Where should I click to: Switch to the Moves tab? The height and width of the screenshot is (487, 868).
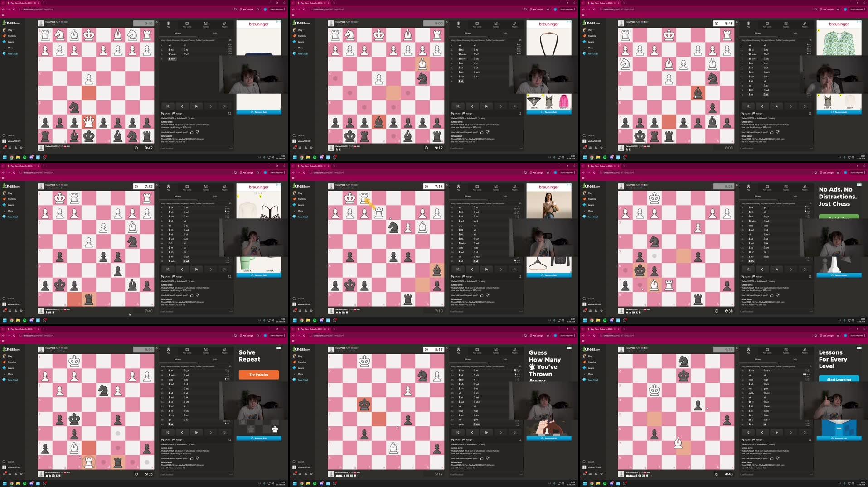[x=178, y=33]
